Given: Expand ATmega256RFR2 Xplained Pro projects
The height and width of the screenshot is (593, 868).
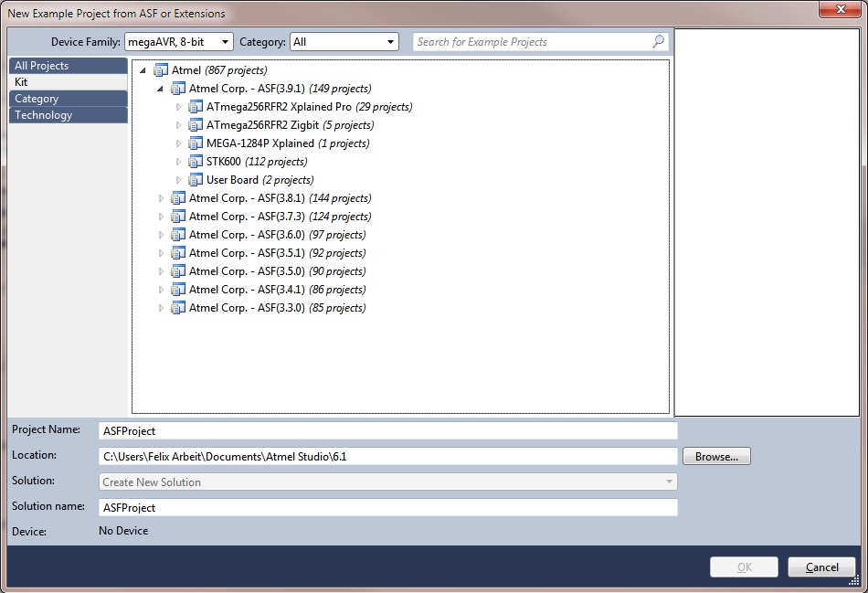Looking at the screenshot, I should [178, 107].
